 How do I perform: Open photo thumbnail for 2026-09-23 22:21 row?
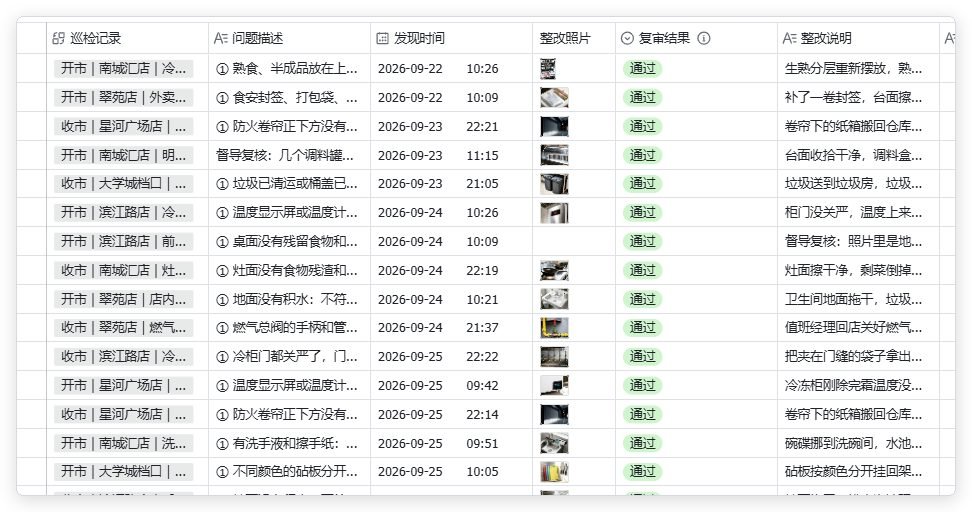point(554,126)
